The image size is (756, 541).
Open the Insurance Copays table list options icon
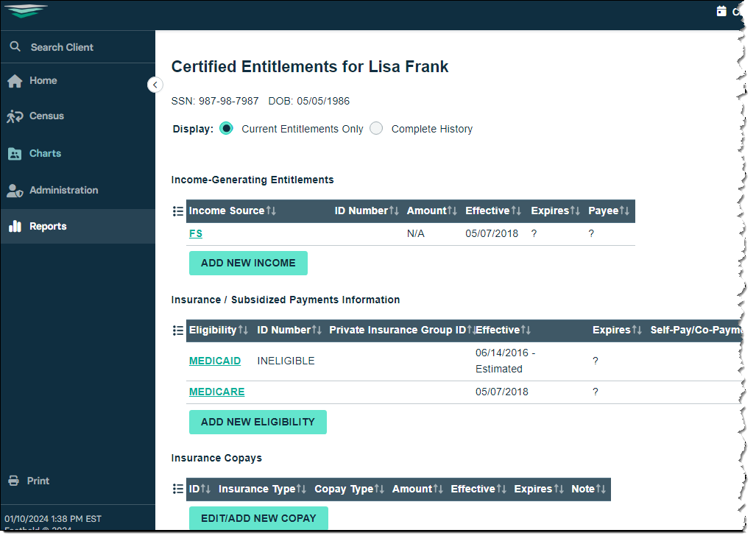(178, 489)
